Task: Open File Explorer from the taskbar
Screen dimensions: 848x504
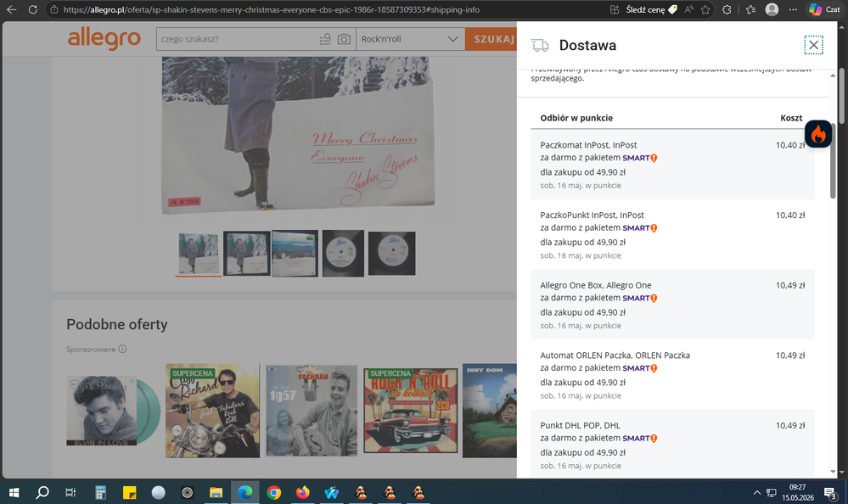Action: coord(216,492)
